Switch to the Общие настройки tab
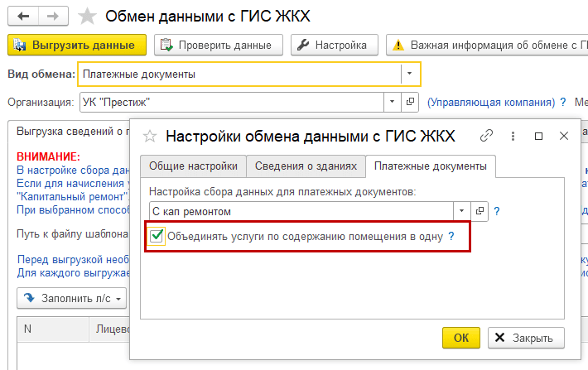Image resolution: width=588 pixels, height=370 pixels. [x=193, y=166]
